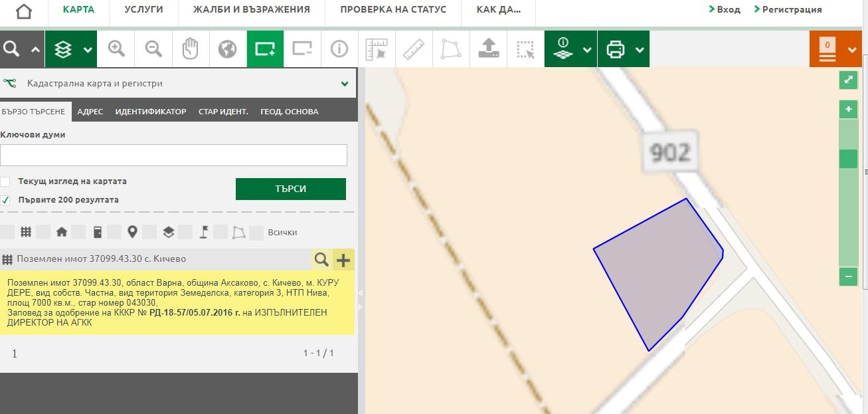Select the zoom in magnifier tool

117,49
